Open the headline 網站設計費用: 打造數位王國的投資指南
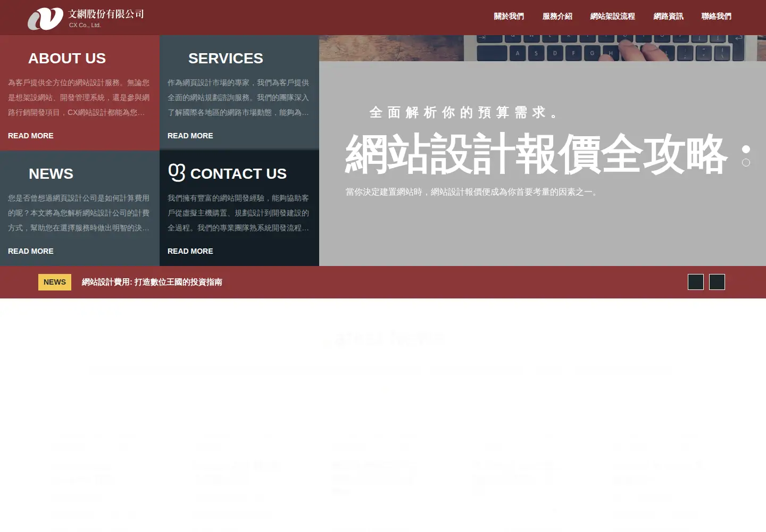This screenshot has height=532, width=766. click(152, 282)
